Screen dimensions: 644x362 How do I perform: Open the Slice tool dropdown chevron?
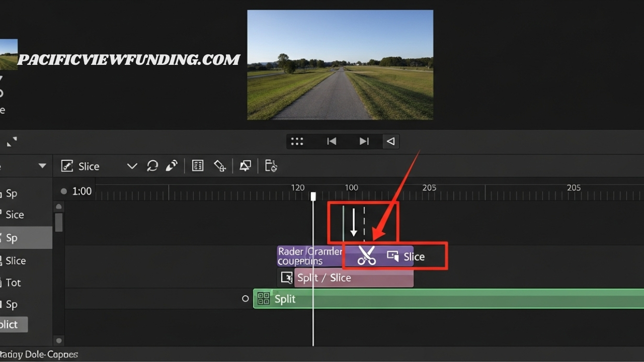[x=132, y=166]
